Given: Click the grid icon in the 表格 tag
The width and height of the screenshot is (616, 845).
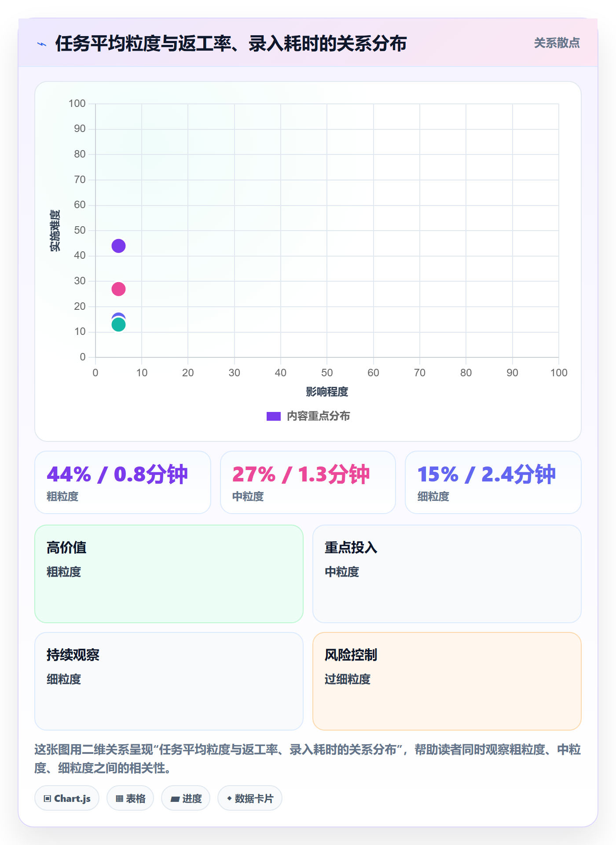Looking at the screenshot, I should 120,799.
